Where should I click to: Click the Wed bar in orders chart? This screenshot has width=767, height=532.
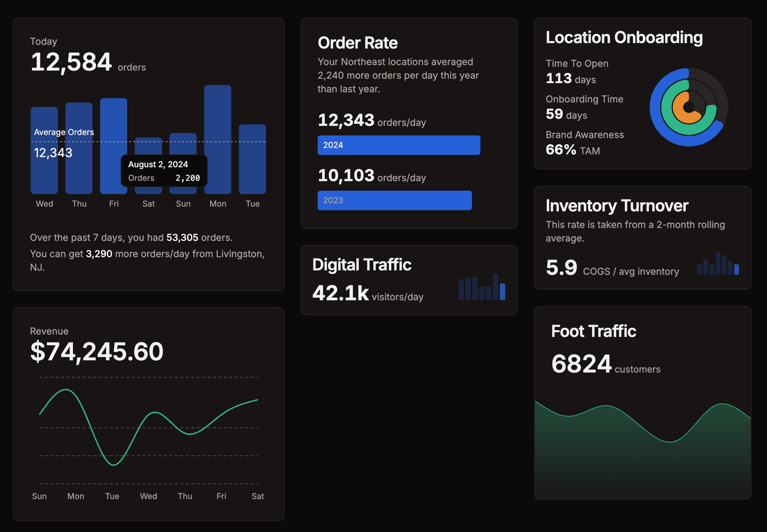(x=44, y=150)
